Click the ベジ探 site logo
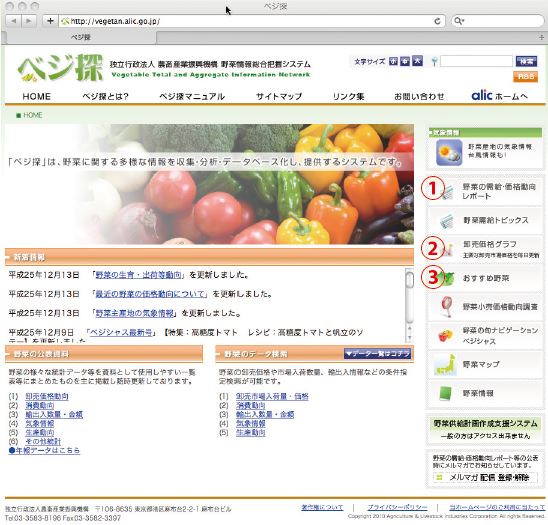Viewport: 548px width, 525px height. click(60, 68)
